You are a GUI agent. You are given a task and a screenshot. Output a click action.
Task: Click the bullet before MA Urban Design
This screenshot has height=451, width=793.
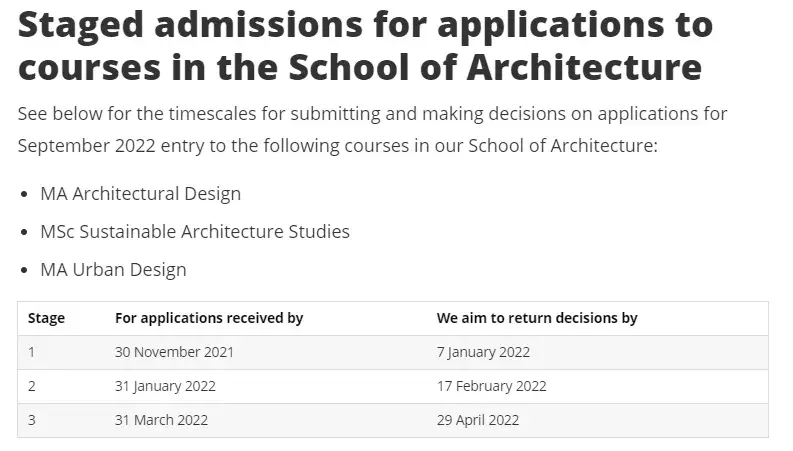24,270
